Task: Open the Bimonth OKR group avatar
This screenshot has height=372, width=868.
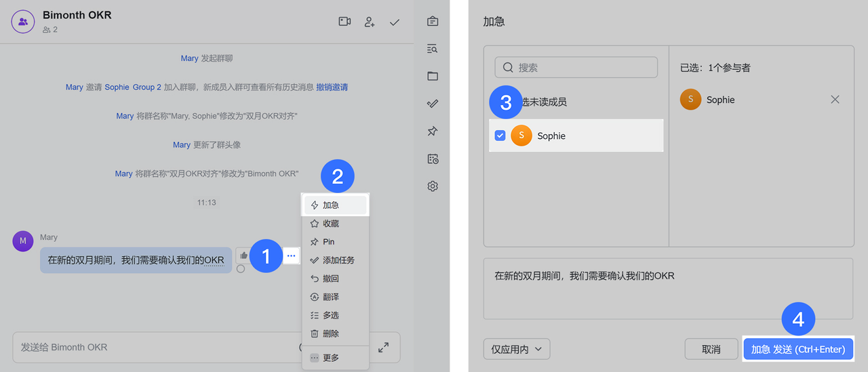Action: point(23,22)
